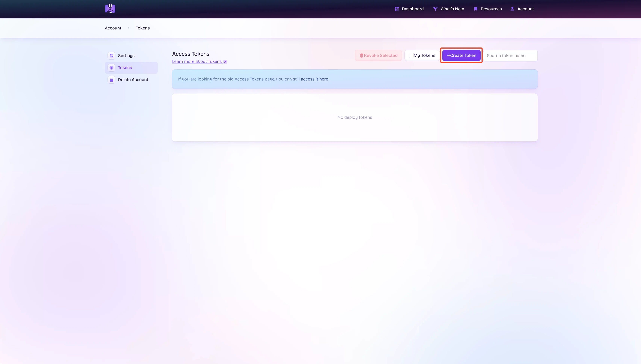The width and height of the screenshot is (641, 364).
Task: Click the external link arrow icon
Action: pos(225,62)
